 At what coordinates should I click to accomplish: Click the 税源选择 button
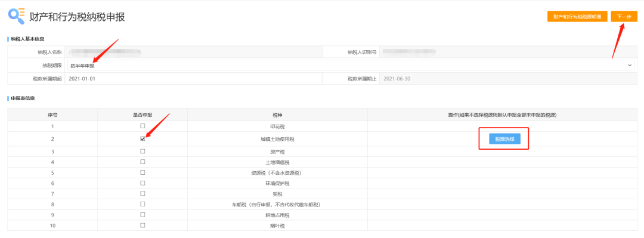coord(505,139)
